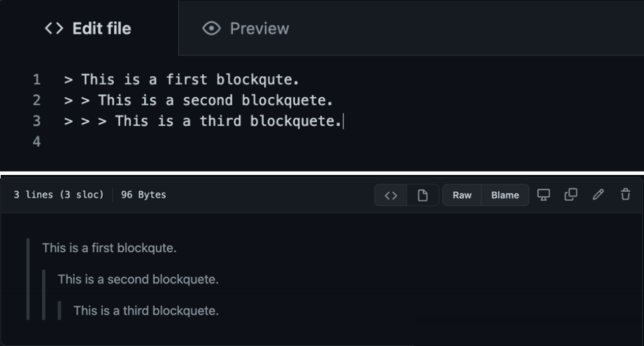The width and height of the screenshot is (644, 346).
Task: Click the '96 Bytes' file size label
Action: click(143, 195)
